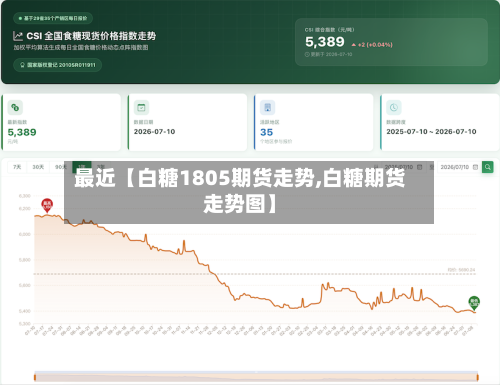The width and height of the screenshot is (500, 385).
Task: Click right handle of chart range slider
Action: coord(478,377)
